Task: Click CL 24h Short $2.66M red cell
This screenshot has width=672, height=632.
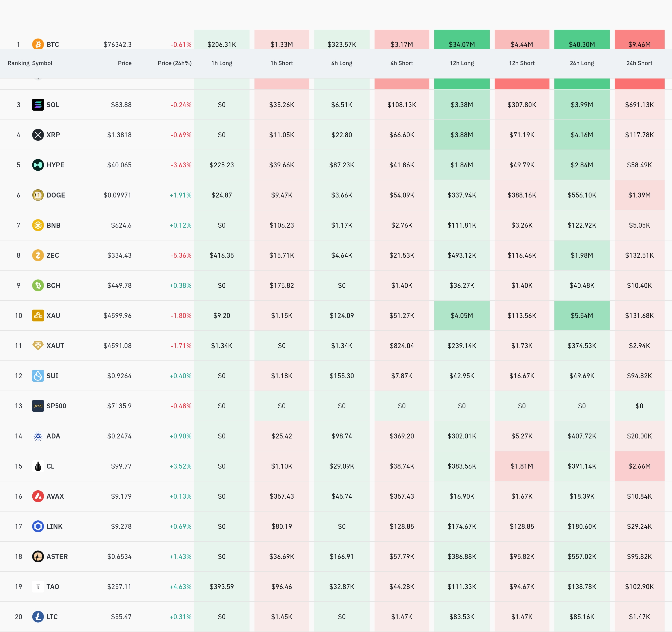Action: point(639,466)
